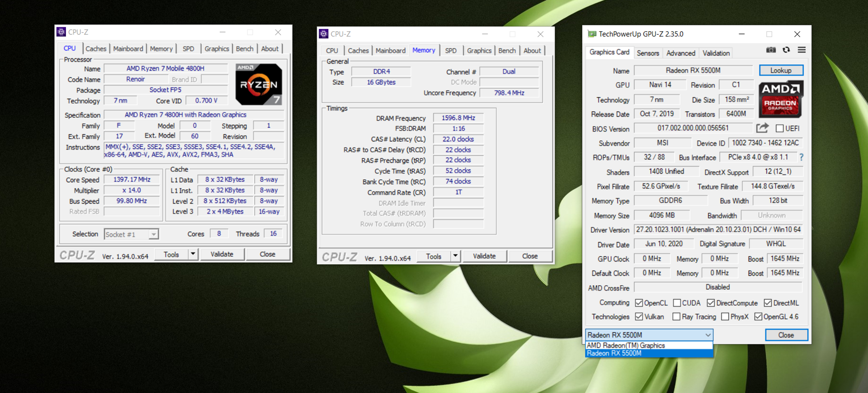Click the GPU-Z title bar app icon
This screenshot has width=868, height=393.
pyautogui.click(x=592, y=34)
